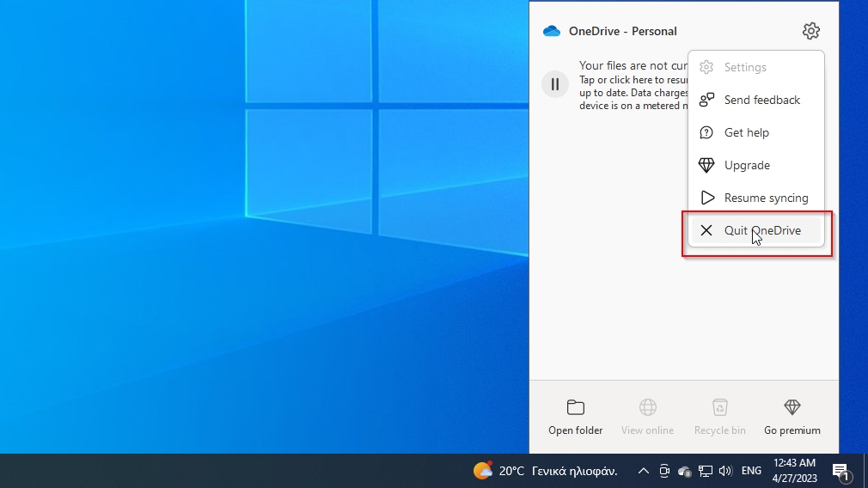The width and height of the screenshot is (868, 488).
Task: Expand hidden system tray icons chevron
Action: [x=643, y=471]
